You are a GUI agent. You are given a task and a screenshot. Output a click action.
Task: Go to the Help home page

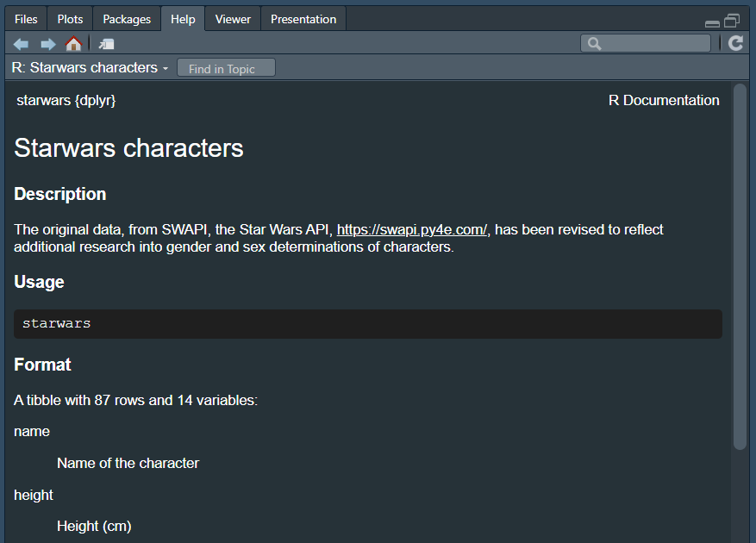coord(74,44)
